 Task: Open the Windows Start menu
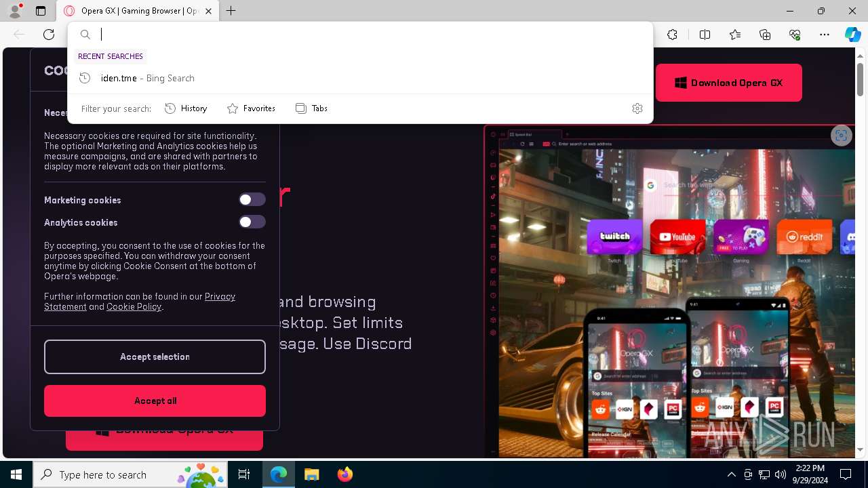coord(16,474)
